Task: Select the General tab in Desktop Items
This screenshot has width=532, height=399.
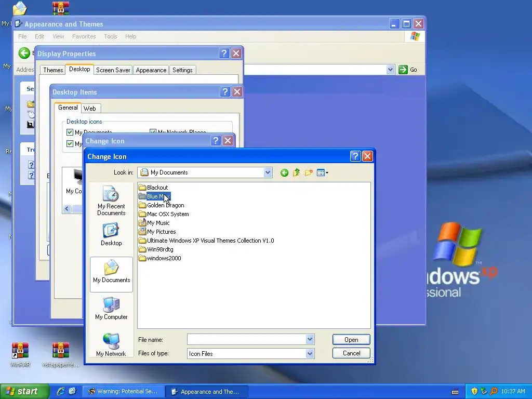Action: (x=68, y=108)
